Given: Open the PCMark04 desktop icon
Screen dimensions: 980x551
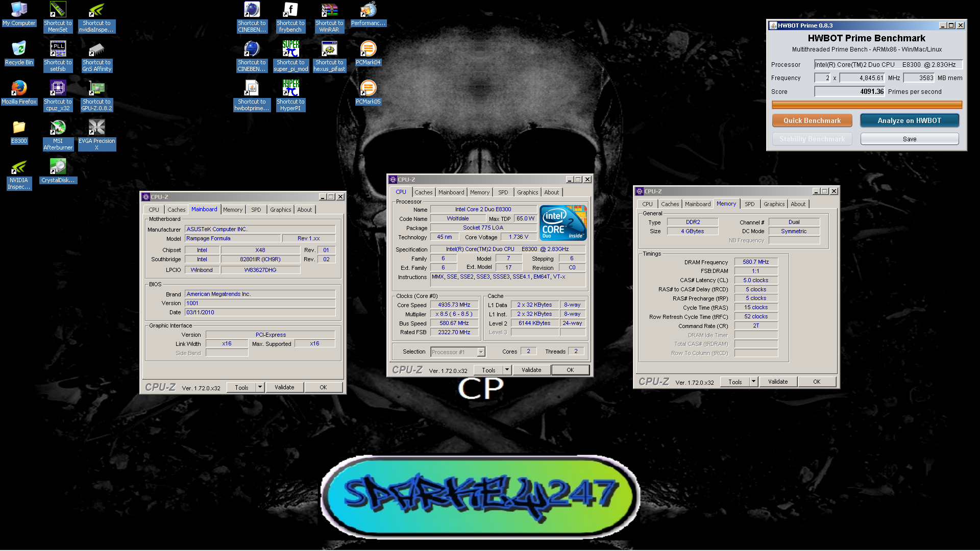Looking at the screenshot, I should [368, 54].
